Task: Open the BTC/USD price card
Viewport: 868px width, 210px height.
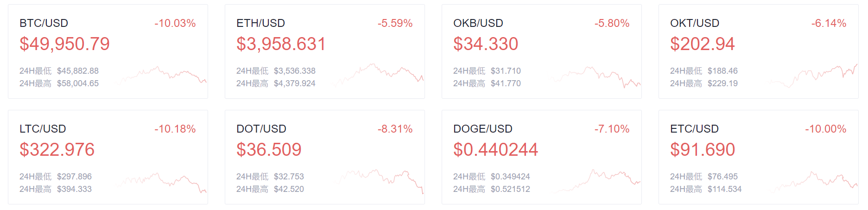Action: (108, 51)
